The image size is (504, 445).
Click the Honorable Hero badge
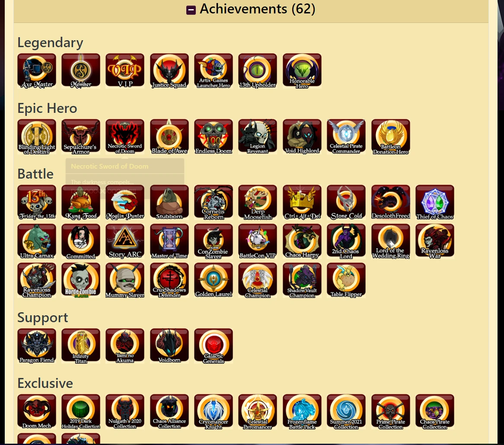tap(302, 71)
